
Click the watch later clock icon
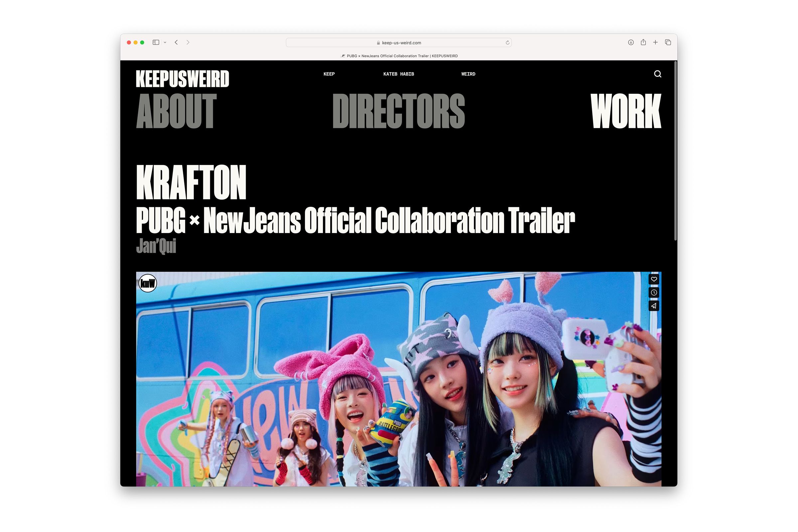(x=653, y=293)
